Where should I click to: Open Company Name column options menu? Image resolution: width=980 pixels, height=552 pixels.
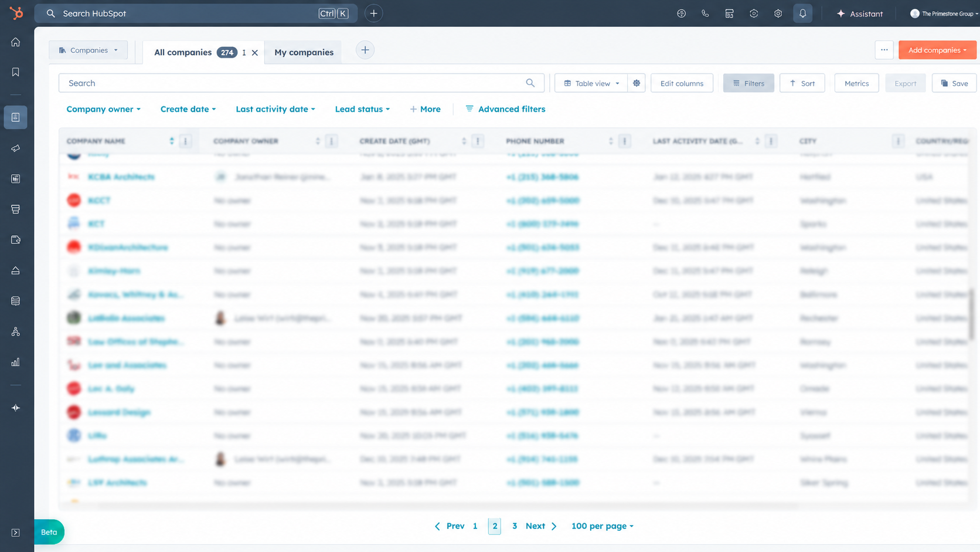coord(185,141)
